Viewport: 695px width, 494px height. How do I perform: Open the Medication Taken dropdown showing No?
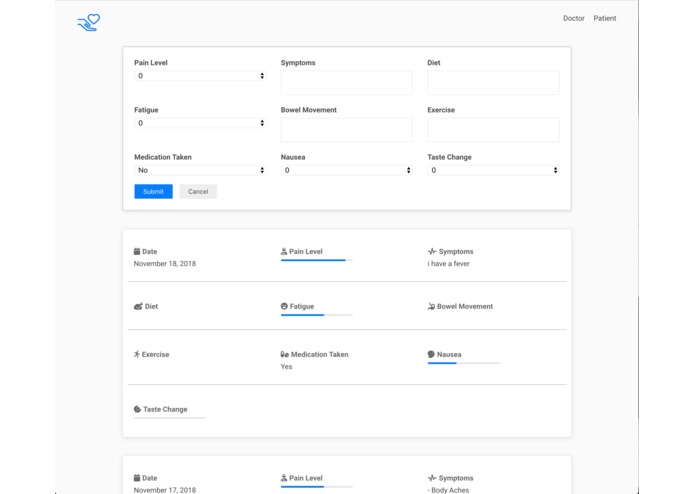point(200,170)
